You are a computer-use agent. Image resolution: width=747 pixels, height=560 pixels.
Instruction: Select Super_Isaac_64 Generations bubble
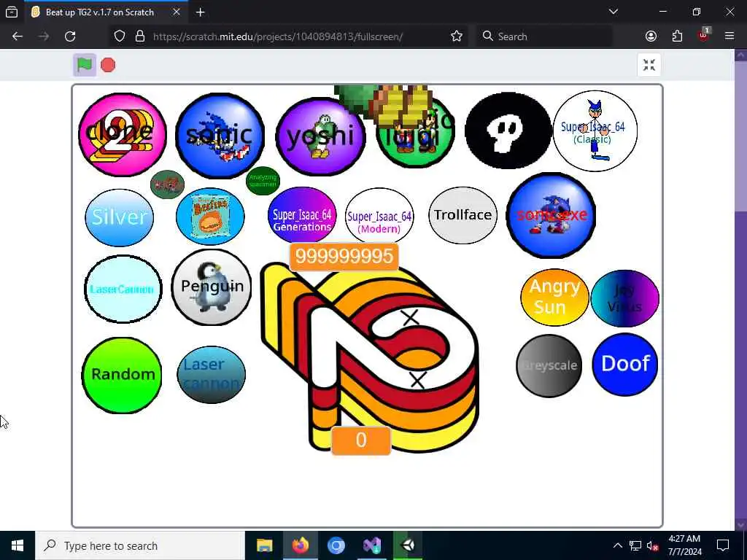302,216
